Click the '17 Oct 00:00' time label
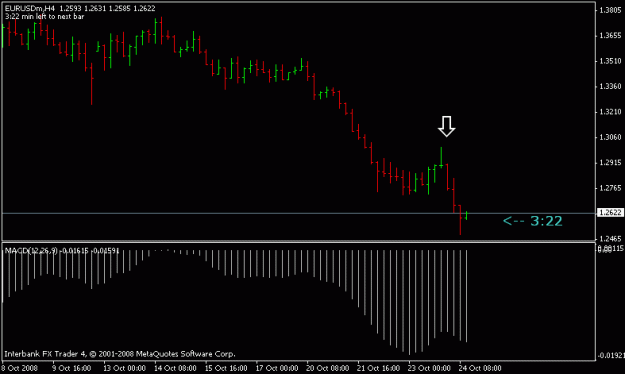Image resolution: width=625 pixels, height=374 pixels. pos(277,368)
